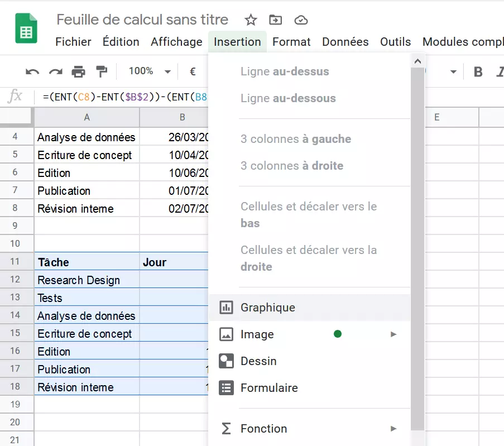The height and width of the screenshot is (446, 504).
Task: Open the dropdown arrow left of Bold
Action: (453, 71)
